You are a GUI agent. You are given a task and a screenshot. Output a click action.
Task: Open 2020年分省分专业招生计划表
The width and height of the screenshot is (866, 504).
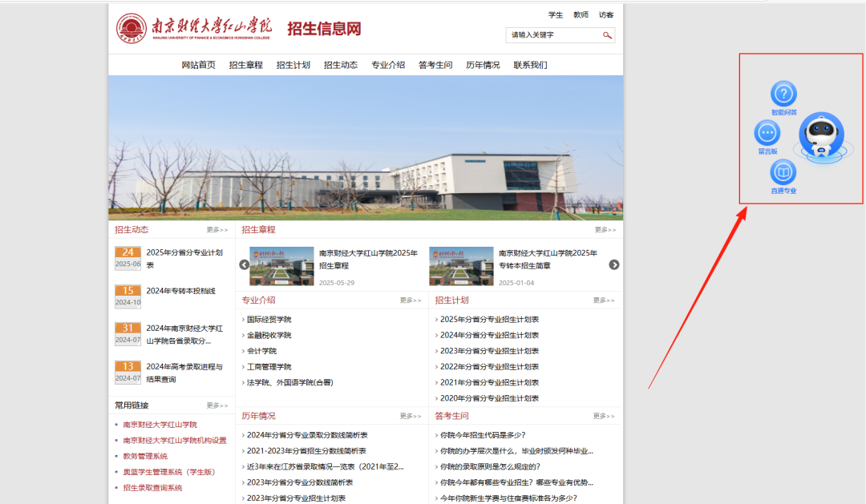[489, 398]
